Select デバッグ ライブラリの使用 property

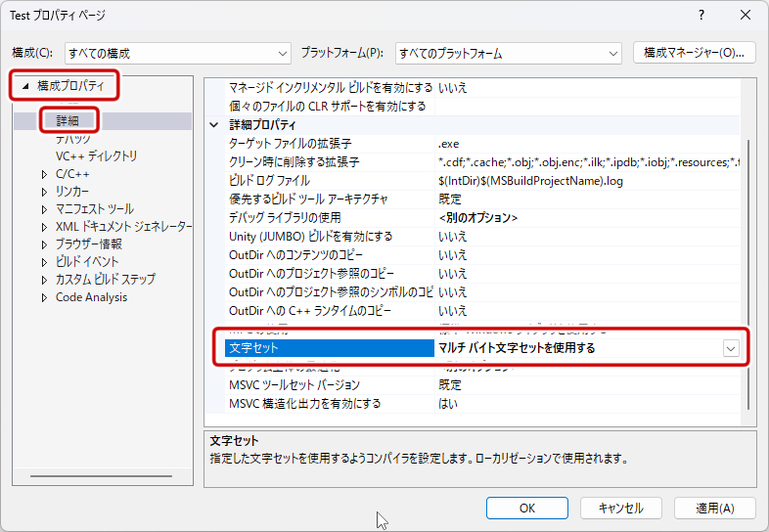(330, 218)
